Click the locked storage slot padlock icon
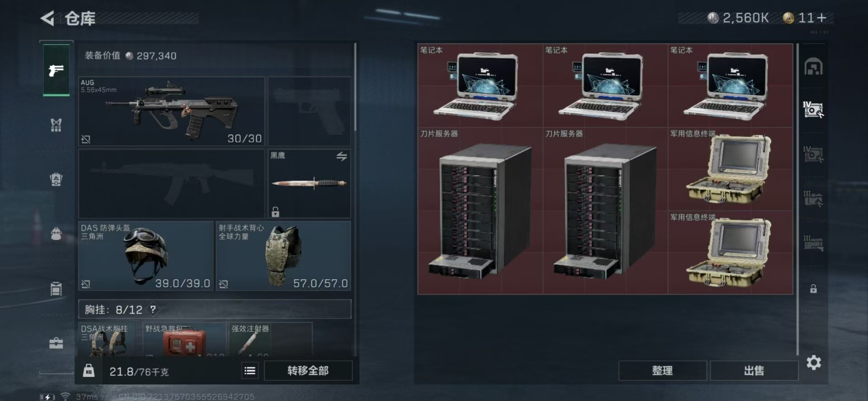 click(x=813, y=289)
